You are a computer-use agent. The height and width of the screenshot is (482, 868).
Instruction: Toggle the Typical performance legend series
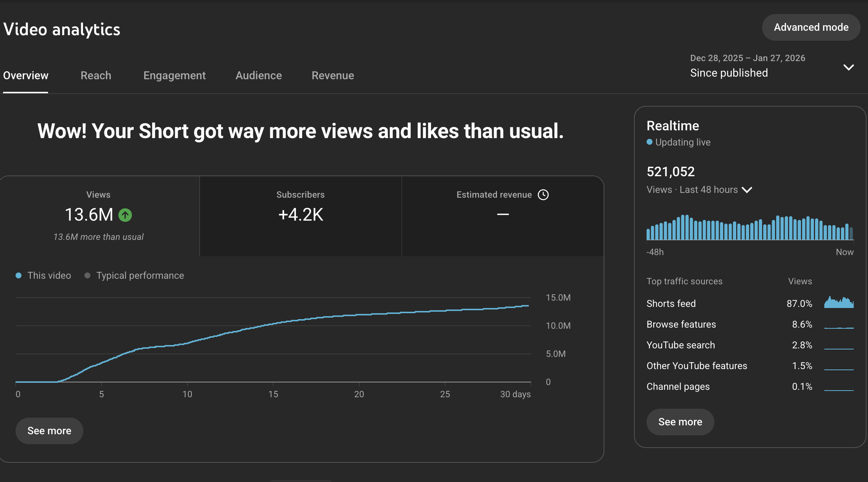click(134, 275)
